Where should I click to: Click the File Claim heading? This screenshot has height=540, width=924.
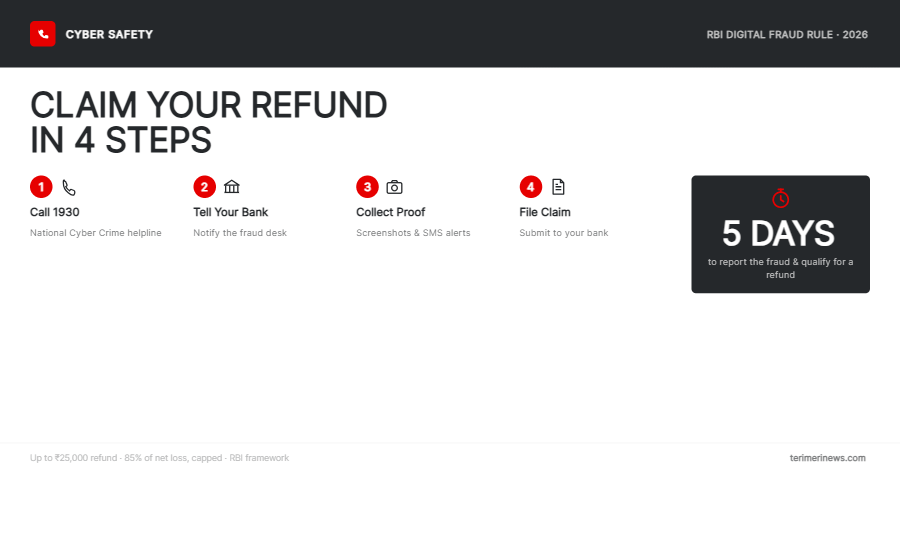tap(544, 212)
